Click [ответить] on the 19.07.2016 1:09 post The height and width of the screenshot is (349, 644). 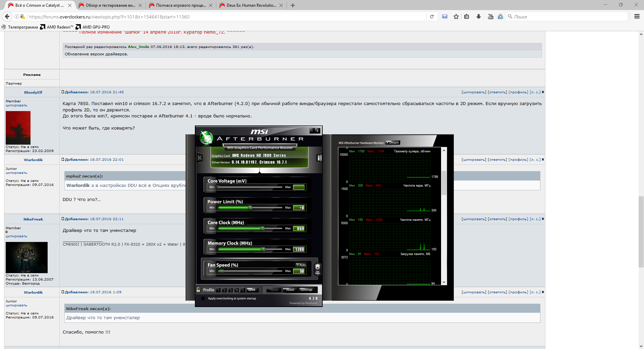(x=497, y=292)
